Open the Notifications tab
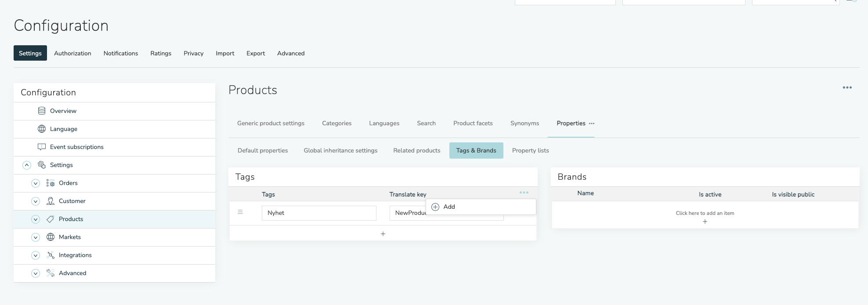This screenshot has width=868, height=305. click(x=121, y=53)
